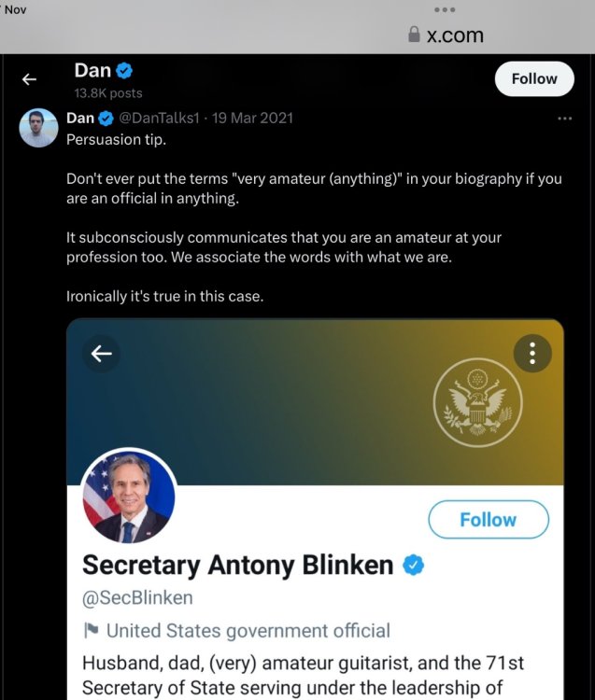Click the 19 Mar 2021 timestamp

[253, 118]
